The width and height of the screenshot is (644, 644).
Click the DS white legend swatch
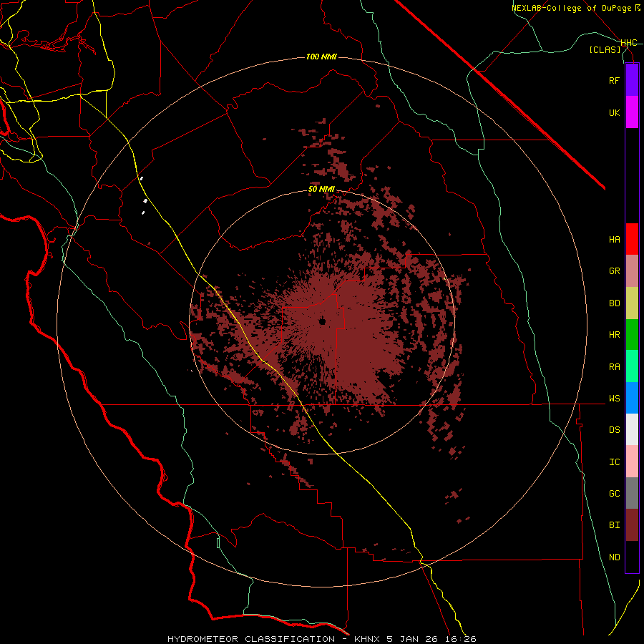coord(632,429)
